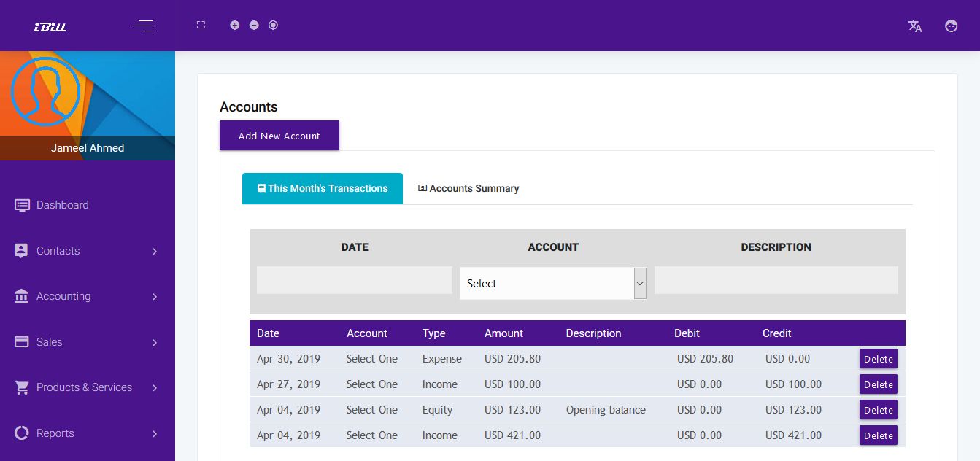The width and height of the screenshot is (980, 461).
Task: Collapse the sidebar with the hamburger icon
Action: (x=143, y=26)
